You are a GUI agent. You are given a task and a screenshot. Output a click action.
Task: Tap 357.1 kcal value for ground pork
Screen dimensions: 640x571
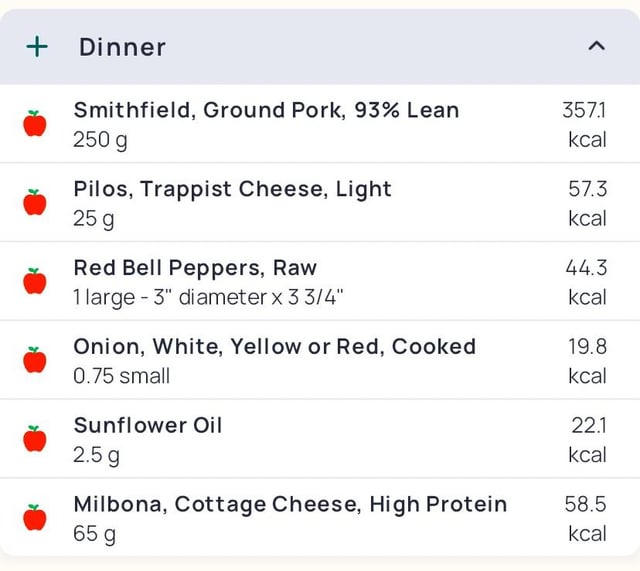pos(584,124)
